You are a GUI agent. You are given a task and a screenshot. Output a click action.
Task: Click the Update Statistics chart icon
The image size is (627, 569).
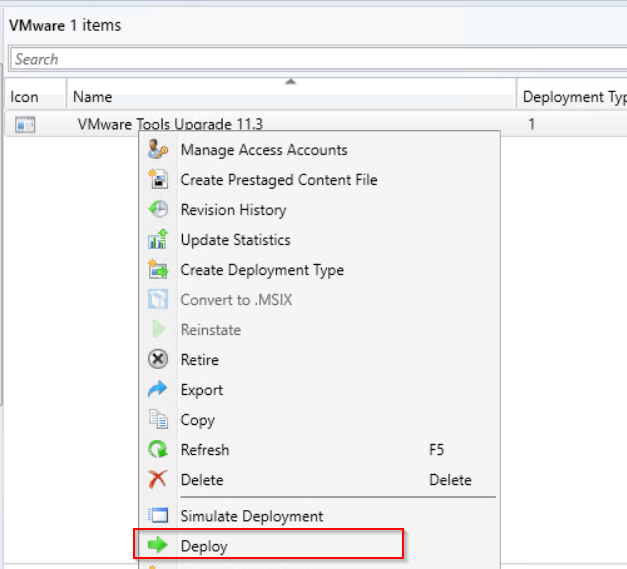pos(157,240)
